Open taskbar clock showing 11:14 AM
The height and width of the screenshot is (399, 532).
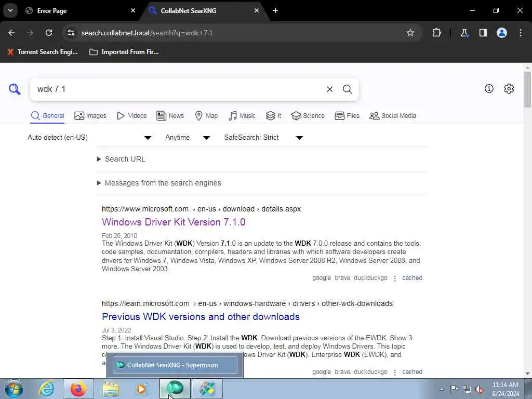[x=506, y=389]
